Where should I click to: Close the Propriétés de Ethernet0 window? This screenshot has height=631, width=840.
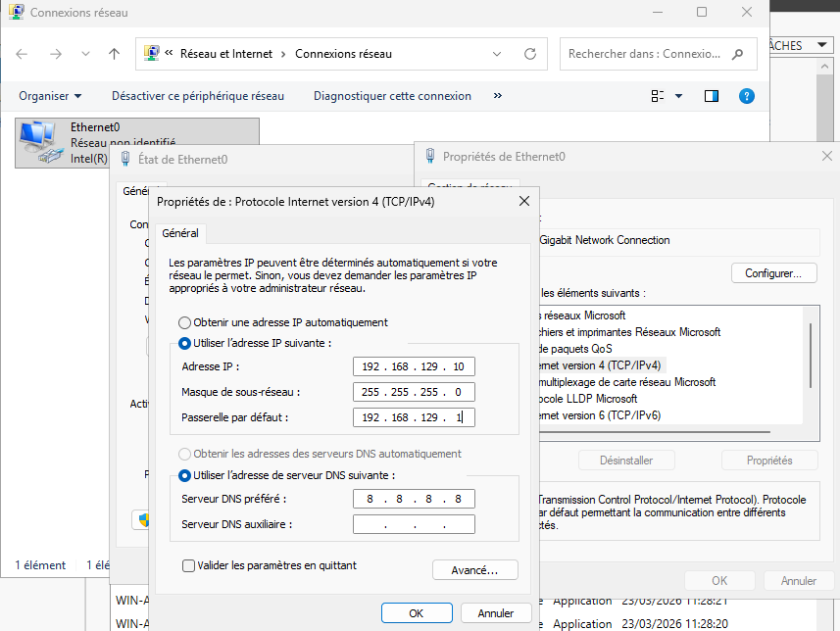pyautogui.click(x=826, y=157)
